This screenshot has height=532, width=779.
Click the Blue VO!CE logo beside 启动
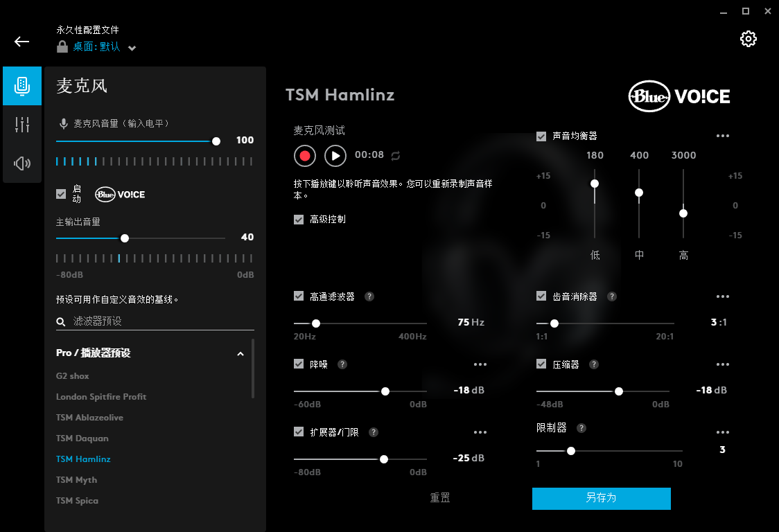pos(120,194)
